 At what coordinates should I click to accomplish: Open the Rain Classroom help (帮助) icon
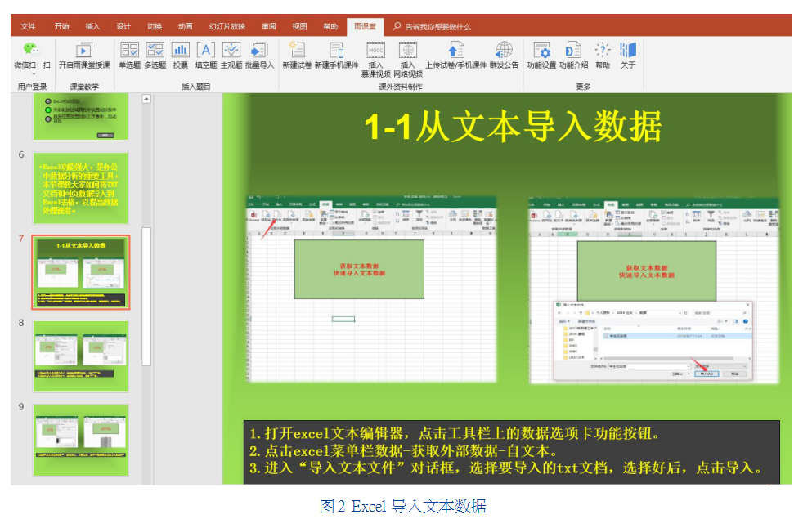[x=603, y=56]
